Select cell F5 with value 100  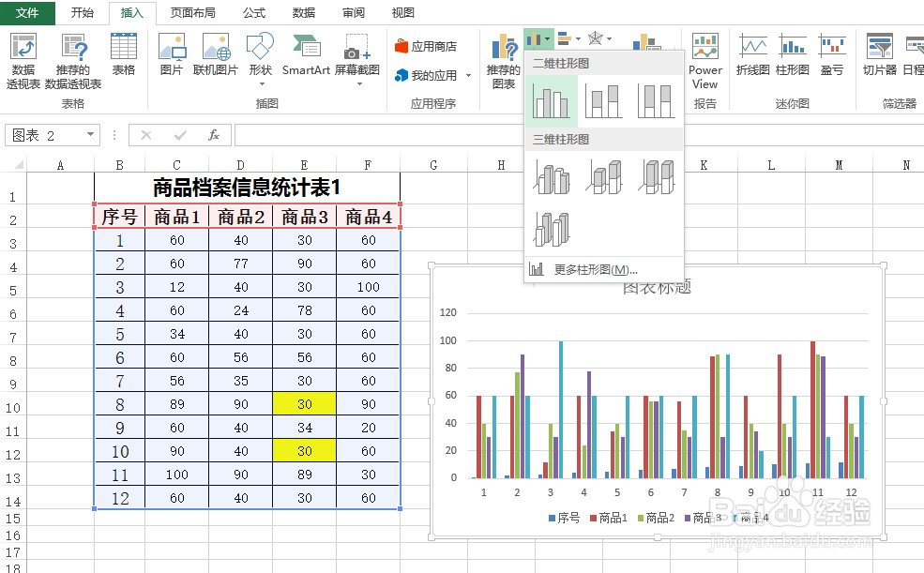tap(369, 287)
